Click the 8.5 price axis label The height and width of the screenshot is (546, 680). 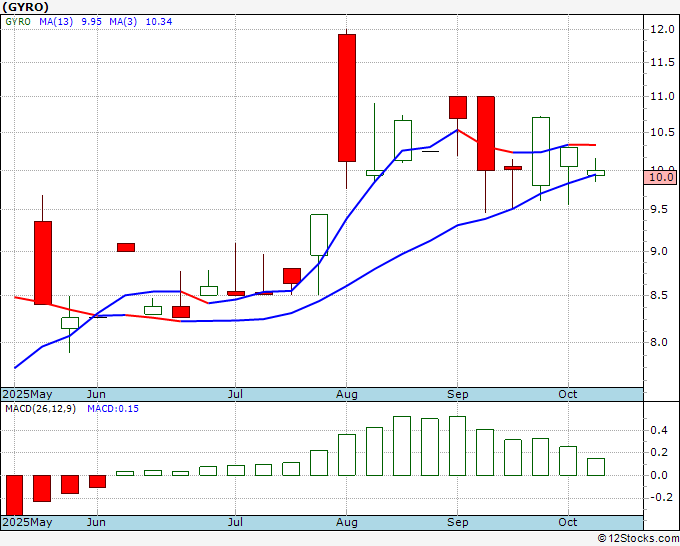(x=659, y=295)
